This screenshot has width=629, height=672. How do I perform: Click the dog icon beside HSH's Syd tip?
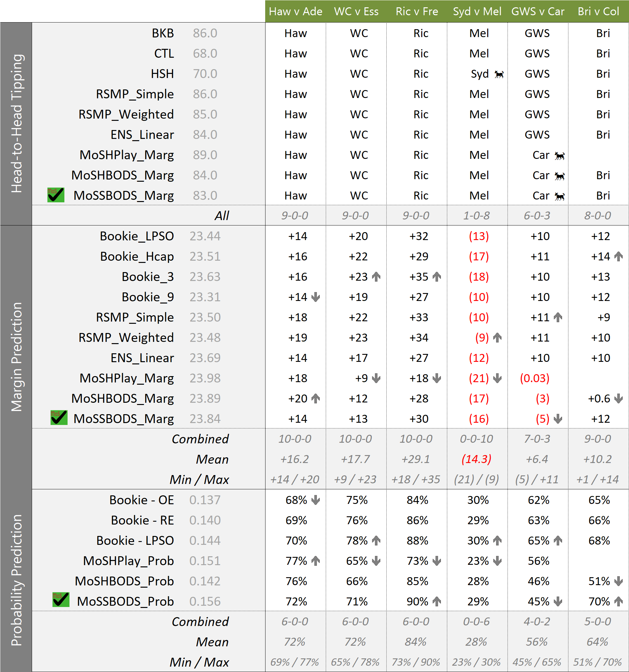coord(499,74)
